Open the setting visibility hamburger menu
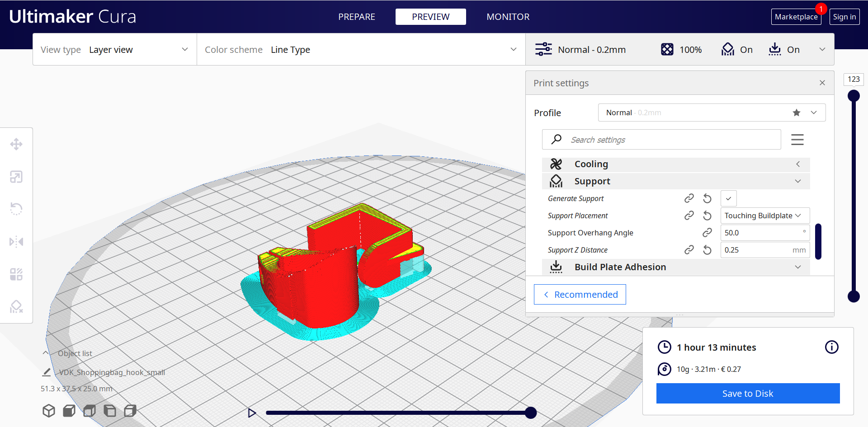868x427 pixels. (797, 140)
